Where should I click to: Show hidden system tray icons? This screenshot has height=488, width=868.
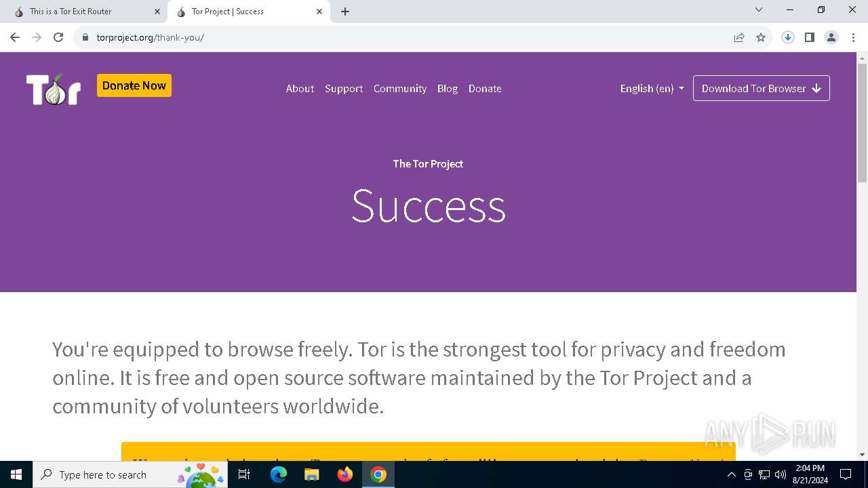click(x=731, y=474)
